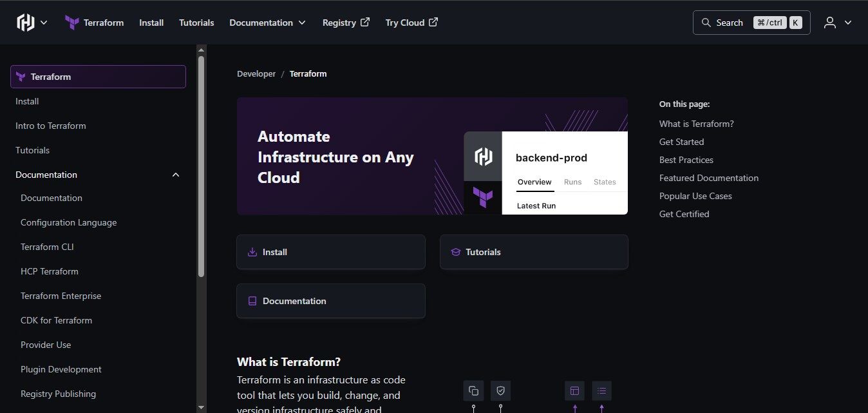Image resolution: width=868 pixels, height=413 pixels.
Task: Click the book icon on Documentation card
Action: click(x=252, y=301)
